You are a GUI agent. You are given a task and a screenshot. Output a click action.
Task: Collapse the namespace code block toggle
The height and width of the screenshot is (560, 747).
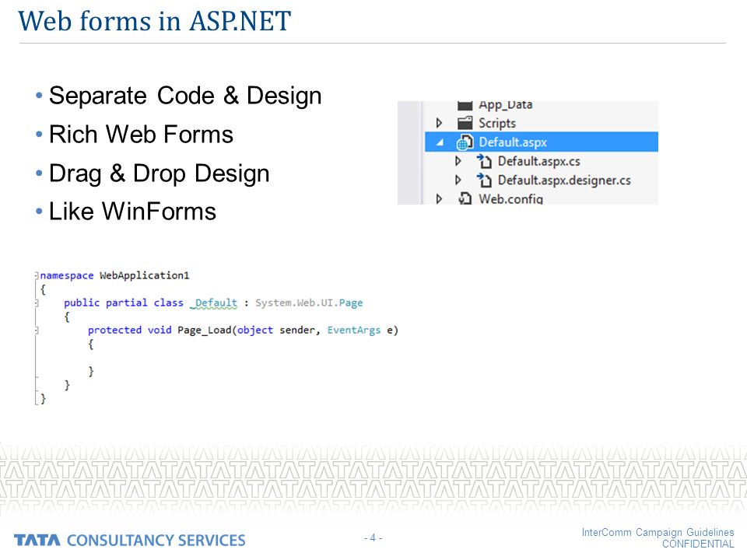pyautogui.click(x=37, y=275)
